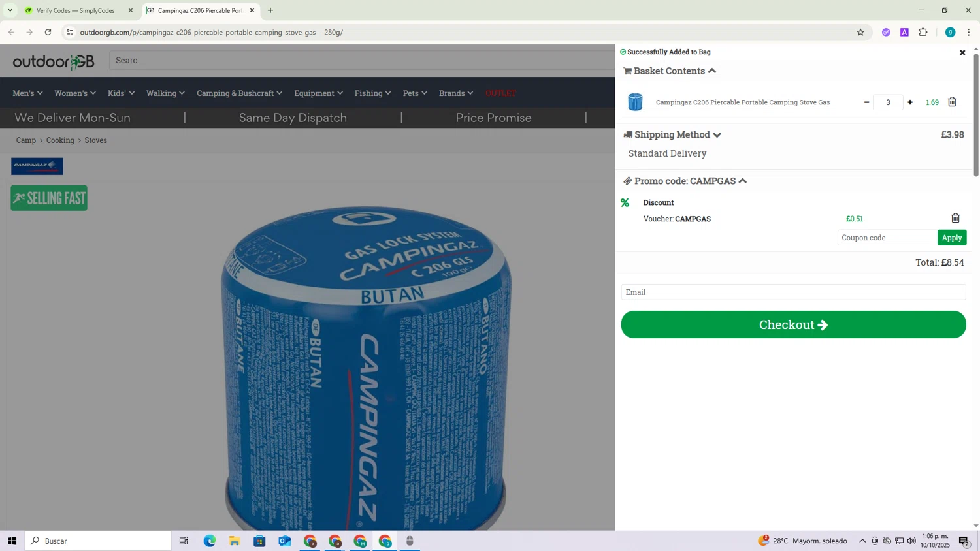Open Task View on the taskbar
980x551 pixels.
pyautogui.click(x=184, y=541)
